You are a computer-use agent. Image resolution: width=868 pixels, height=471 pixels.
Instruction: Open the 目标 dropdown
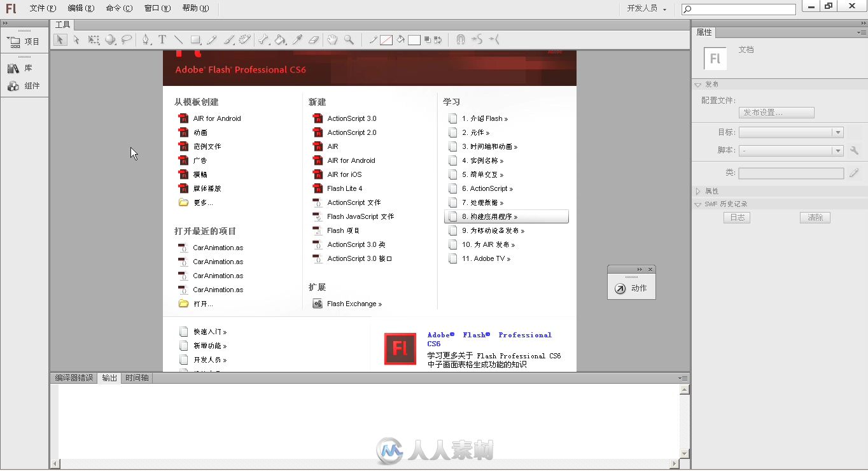[791, 132]
